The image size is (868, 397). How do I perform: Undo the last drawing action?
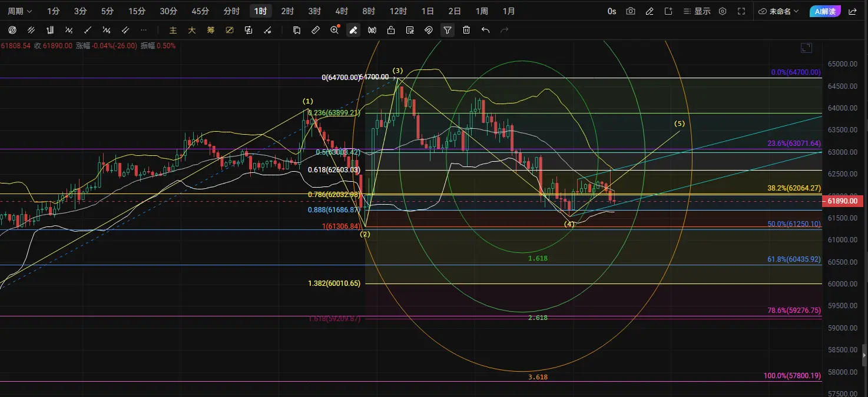(485, 30)
